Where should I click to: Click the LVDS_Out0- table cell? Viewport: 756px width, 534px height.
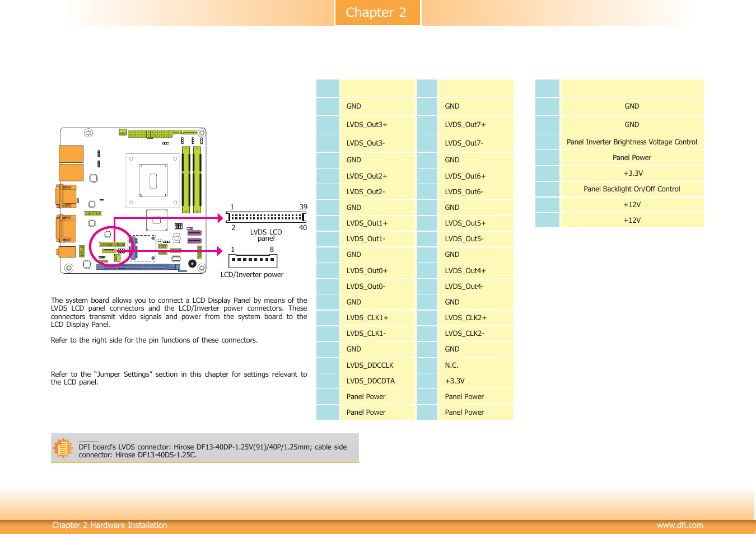point(377,287)
